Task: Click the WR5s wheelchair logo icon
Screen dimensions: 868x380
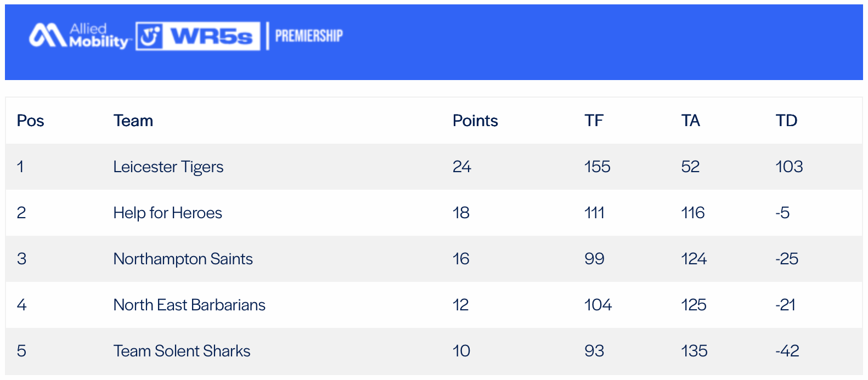Action: pos(149,36)
